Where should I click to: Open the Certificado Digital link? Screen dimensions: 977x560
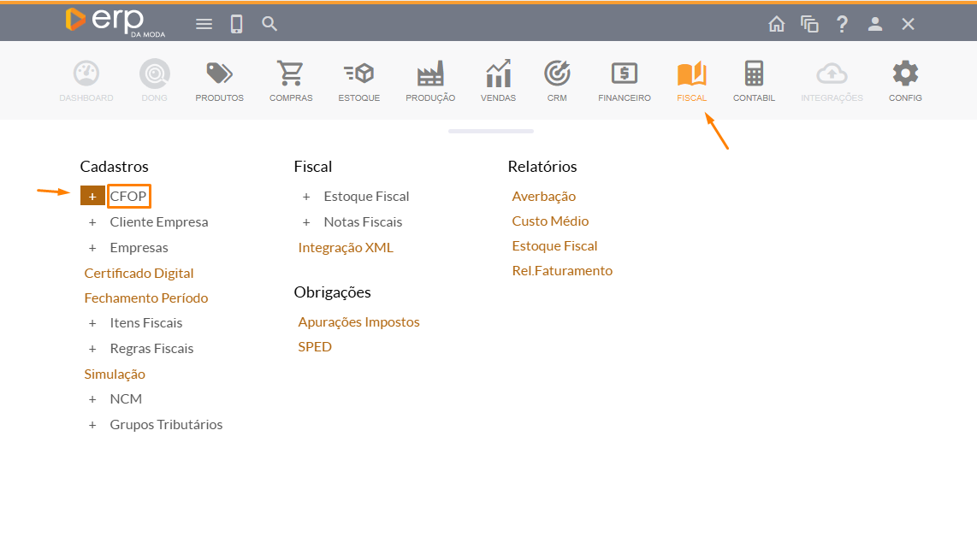tap(139, 274)
